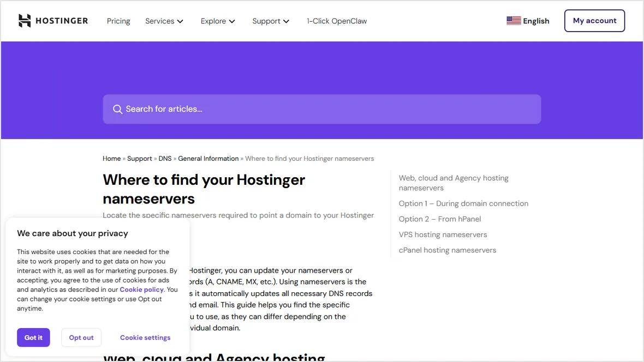Open the Cookie policy link

142,289
